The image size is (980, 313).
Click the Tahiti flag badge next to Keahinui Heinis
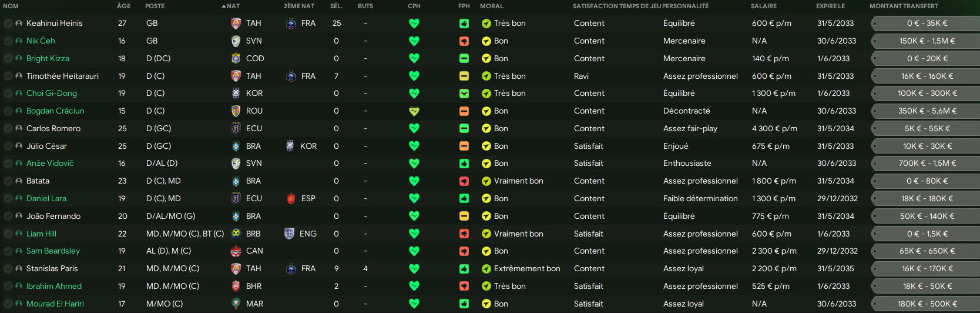tap(236, 24)
